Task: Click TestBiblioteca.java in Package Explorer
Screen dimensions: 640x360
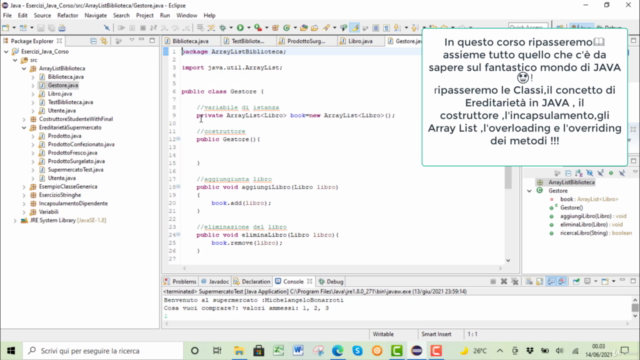Action: tap(70, 102)
